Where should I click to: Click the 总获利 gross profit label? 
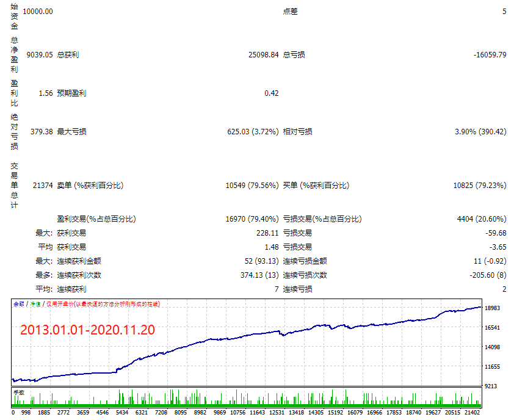tap(68, 55)
